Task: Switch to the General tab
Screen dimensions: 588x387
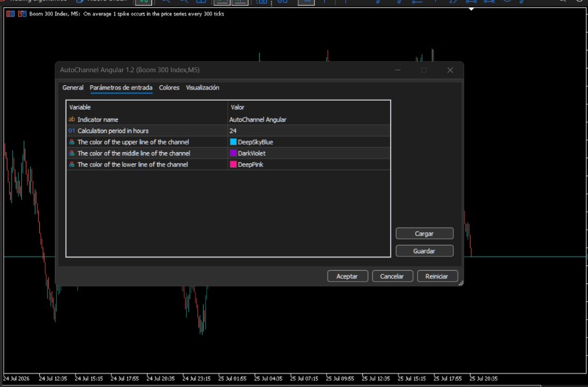Action: tap(73, 87)
